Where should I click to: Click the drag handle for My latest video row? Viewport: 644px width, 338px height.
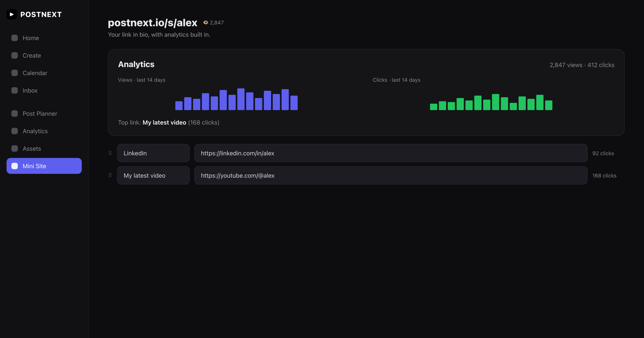click(x=110, y=175)
